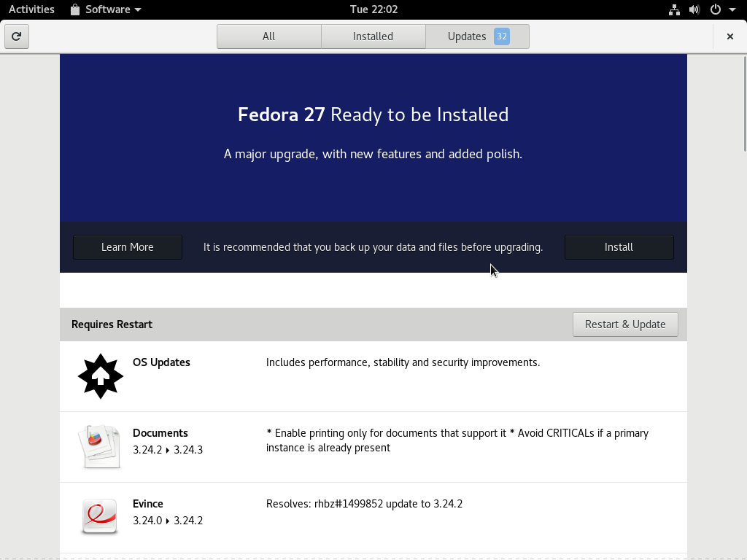Expand the system menu arrow at top right
This screenshot has width=747, height=560.
click(732, 9)
